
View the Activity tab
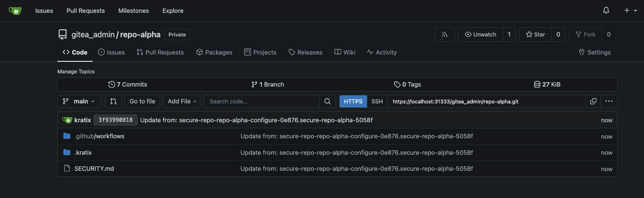pyautogui.click(x=382, y=52)
